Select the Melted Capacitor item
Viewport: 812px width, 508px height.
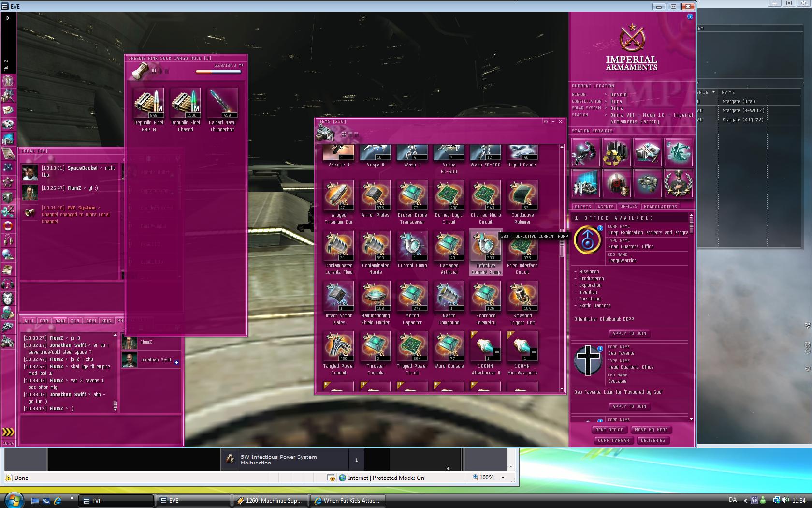[x=412, y=303]
